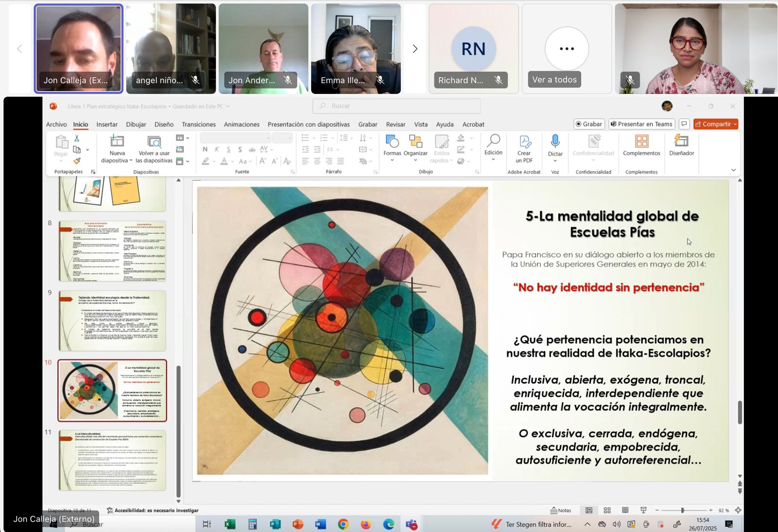Open Chrome from the taskbar

[x=343, y=524]
